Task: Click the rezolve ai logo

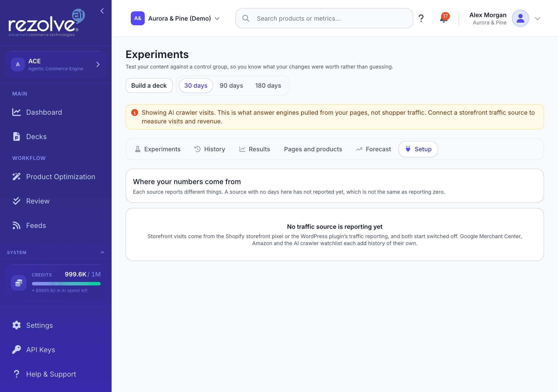Action: [x=46, y=23]
